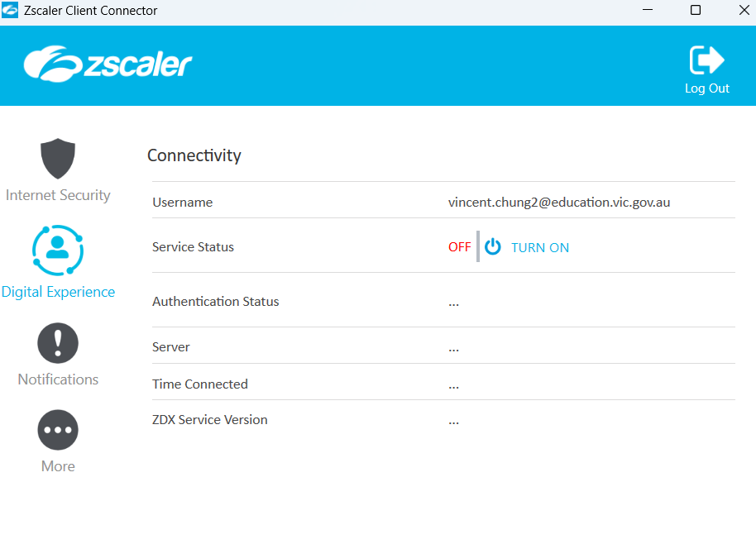756x544 pixels.
Task: Click the Authentication Status value dots
Action: click(453, 304)
